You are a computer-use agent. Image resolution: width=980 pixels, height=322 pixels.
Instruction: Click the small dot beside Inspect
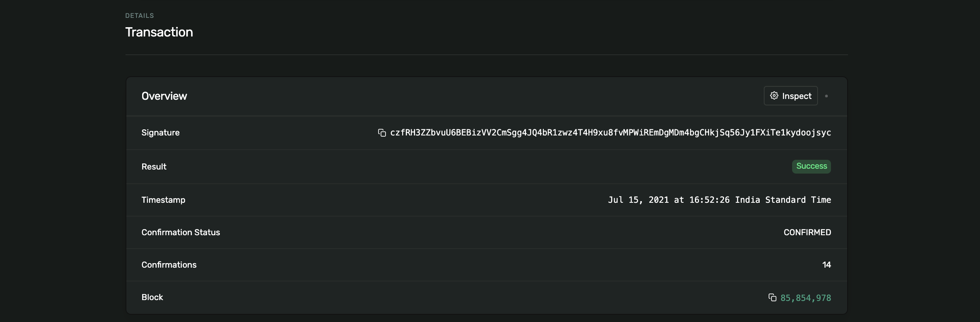pyautogui.click(x=827, y=96)
